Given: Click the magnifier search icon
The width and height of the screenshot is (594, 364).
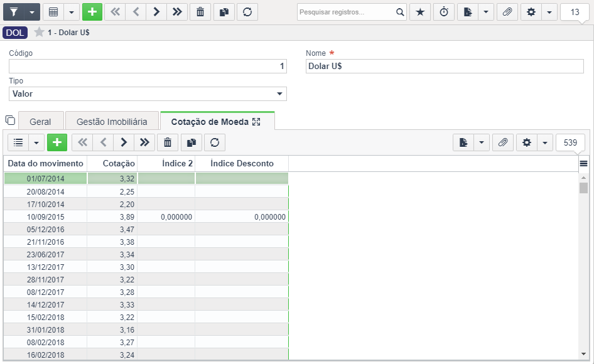Looking at the screenshot, I should 400,12.
